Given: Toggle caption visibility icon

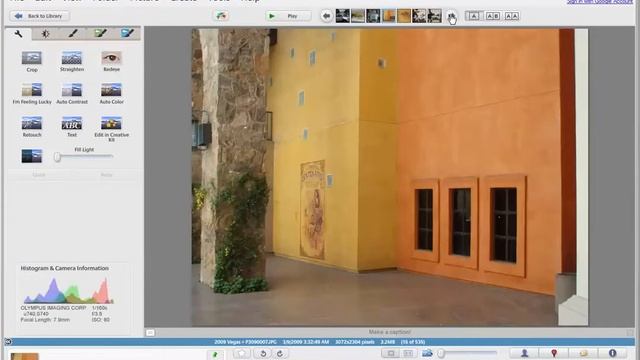Looking at the screenshot, I should [150, 333].
